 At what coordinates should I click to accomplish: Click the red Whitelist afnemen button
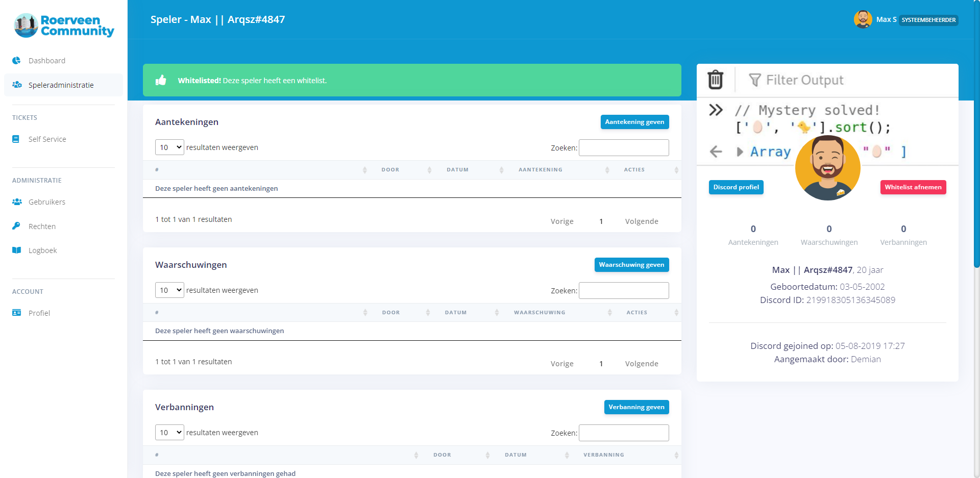pos(913,187)
